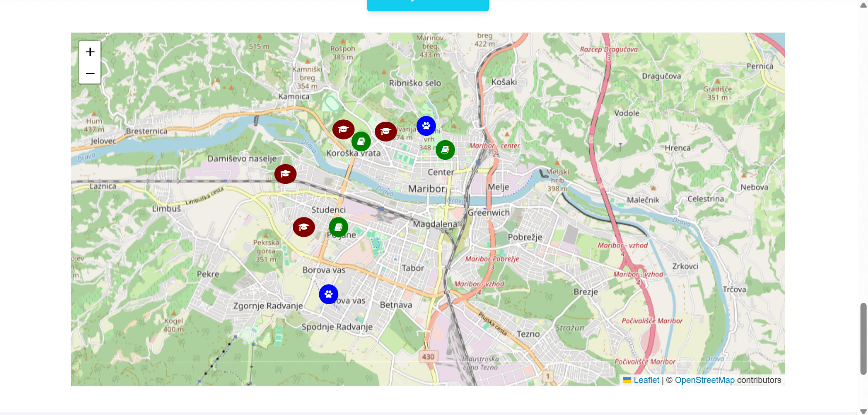Click the scrollbar down arrow
Image resolution: width=868 pixels, height=415 pixels.
863,411
